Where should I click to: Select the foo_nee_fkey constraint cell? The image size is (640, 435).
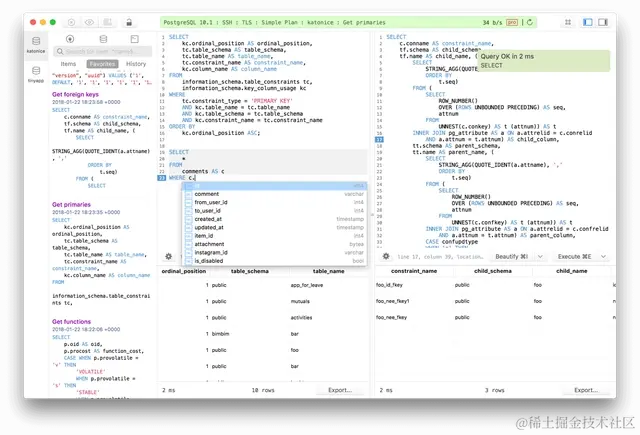[391, 317]
